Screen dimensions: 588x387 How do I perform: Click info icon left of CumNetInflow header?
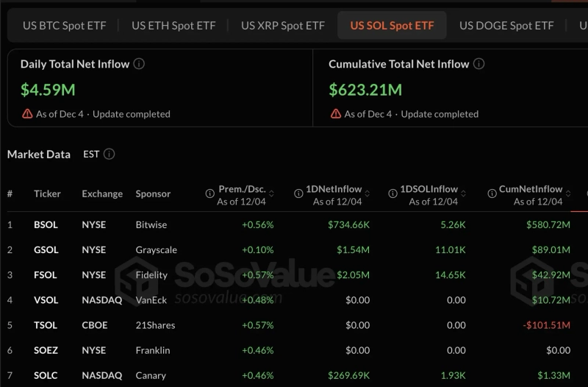[492, 194]
